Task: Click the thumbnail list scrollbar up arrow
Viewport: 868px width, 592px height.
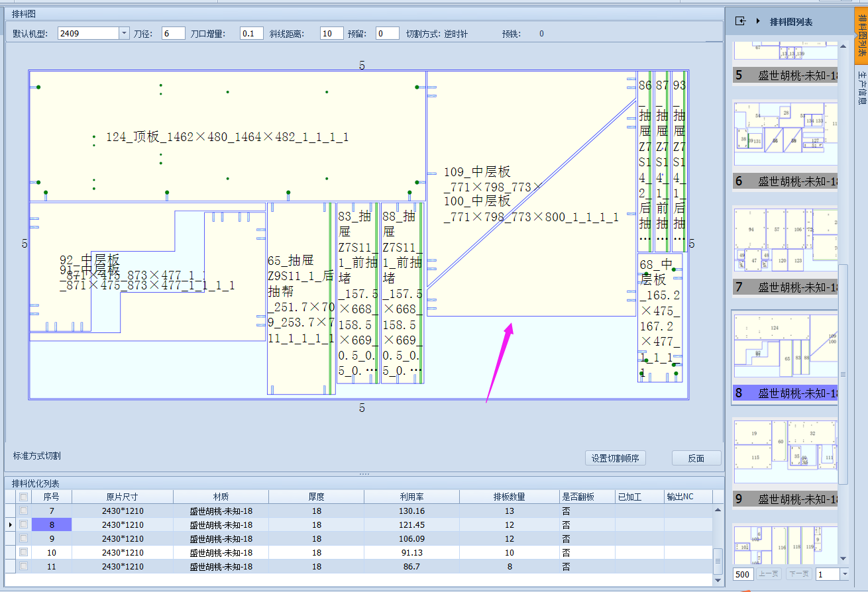Action: (843, 46)
